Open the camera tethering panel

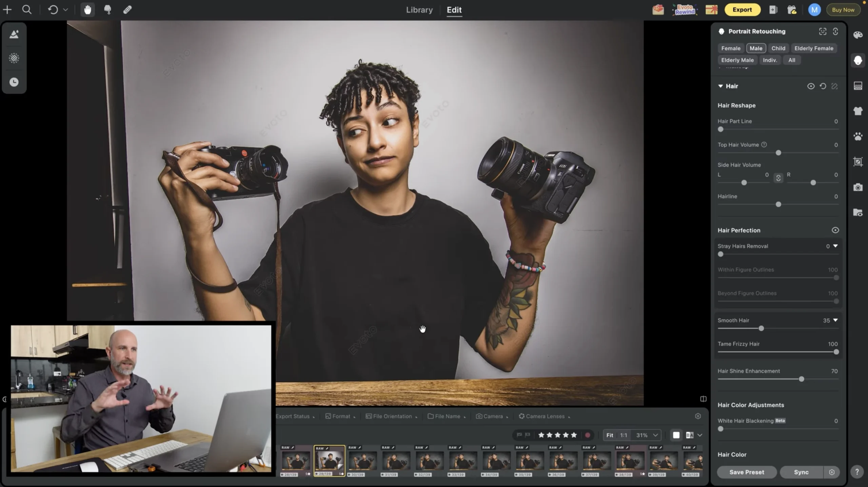858,187
